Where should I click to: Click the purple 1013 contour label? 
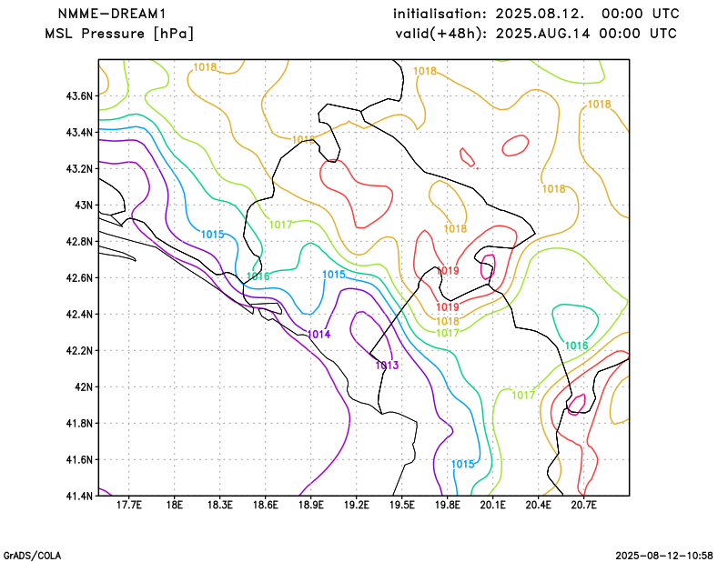(387, 366)
